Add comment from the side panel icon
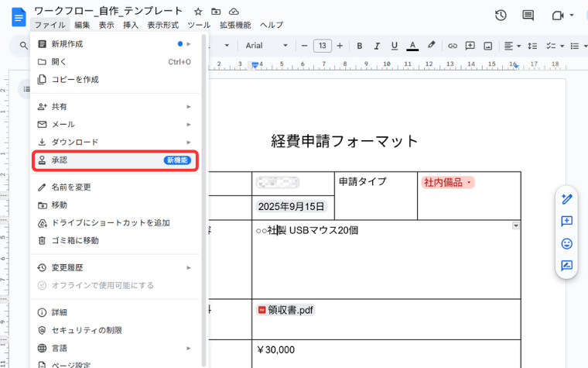 click(566, 221)
